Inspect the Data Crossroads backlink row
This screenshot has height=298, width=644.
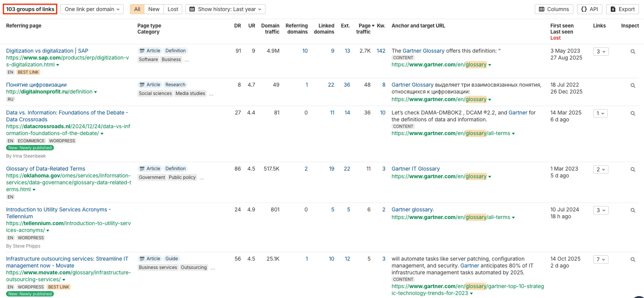633,113
